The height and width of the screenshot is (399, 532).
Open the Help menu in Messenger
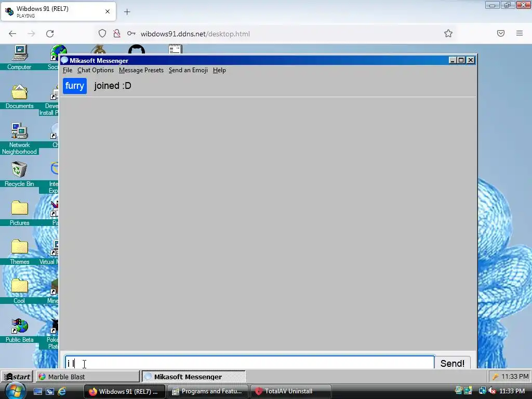point(219,70)
